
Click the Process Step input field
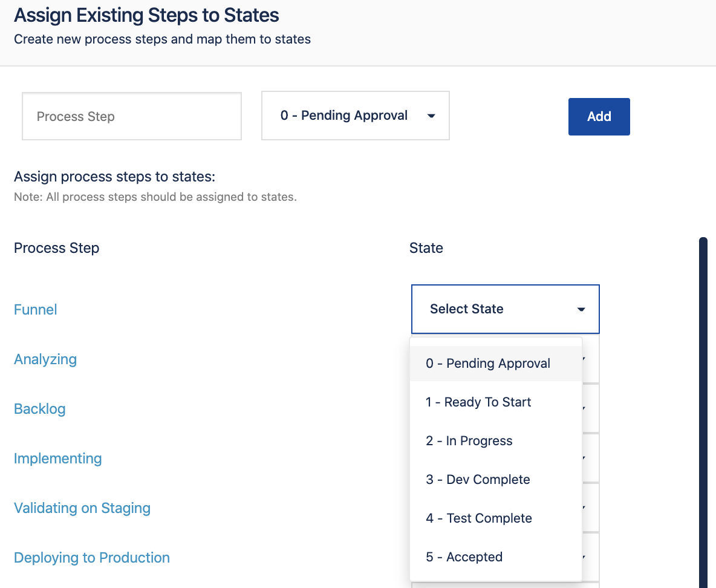point(131,116)
